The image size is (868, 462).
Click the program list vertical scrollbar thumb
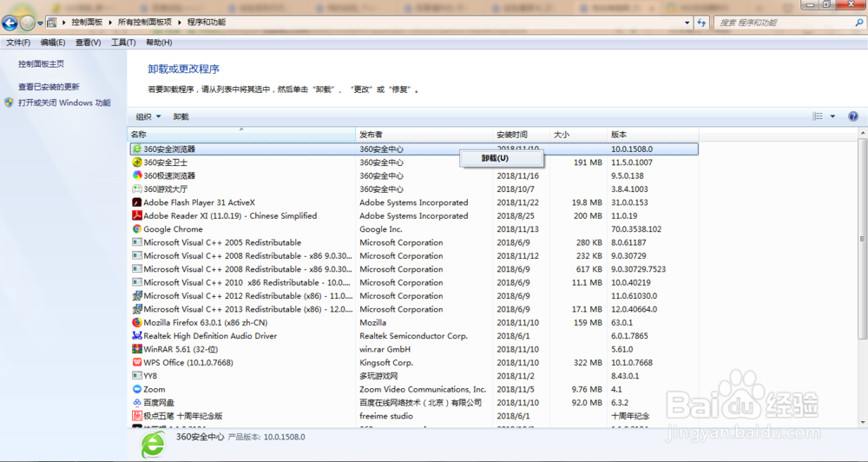863,241
